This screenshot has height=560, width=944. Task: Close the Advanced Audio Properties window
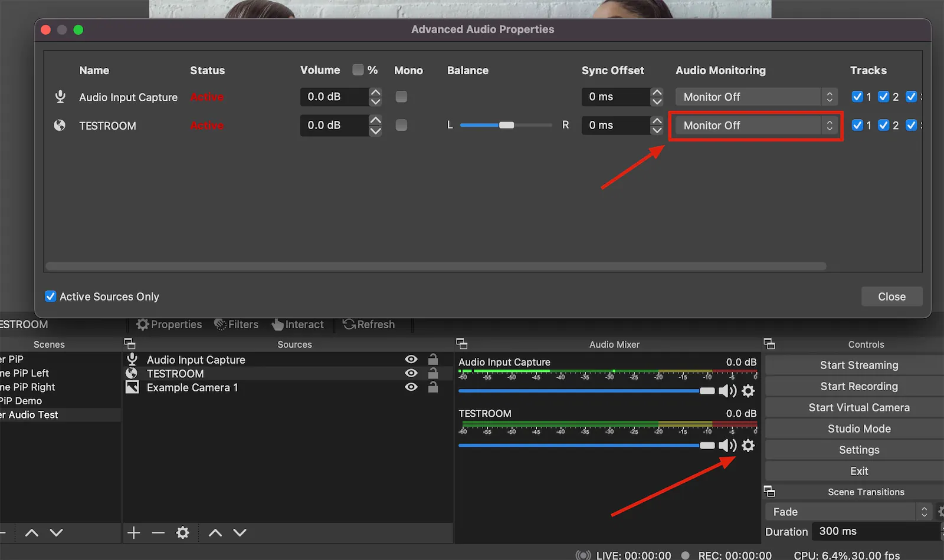891,297
